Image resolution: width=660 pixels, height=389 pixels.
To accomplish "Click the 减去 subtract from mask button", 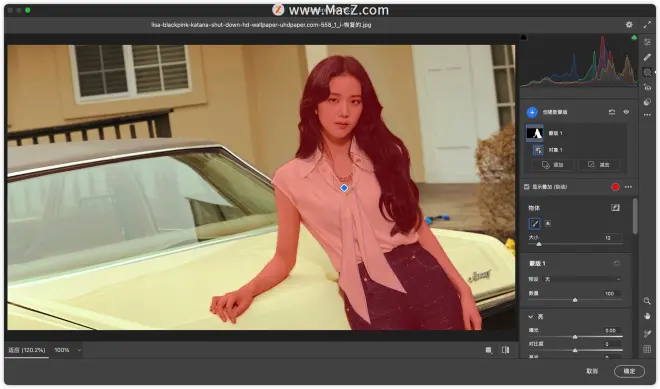I will coord(599,165).
